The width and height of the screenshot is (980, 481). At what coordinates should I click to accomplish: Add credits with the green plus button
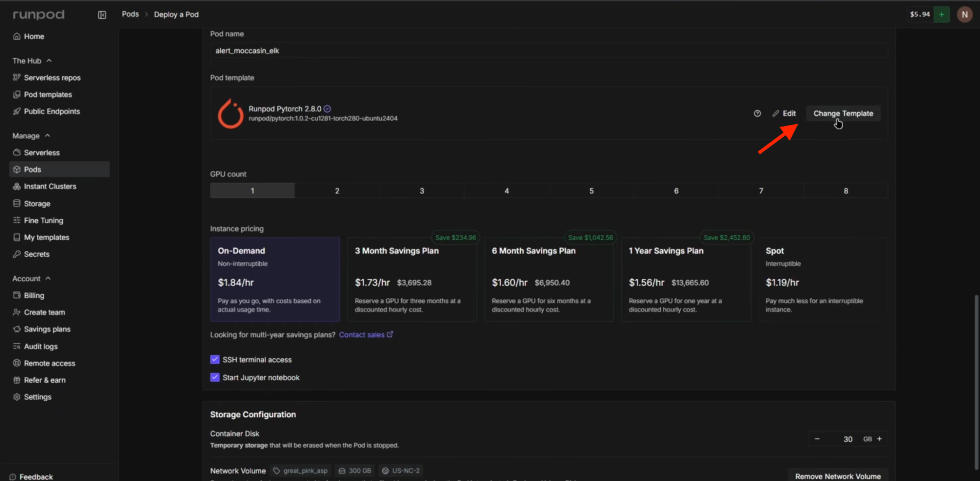(942, 15)
